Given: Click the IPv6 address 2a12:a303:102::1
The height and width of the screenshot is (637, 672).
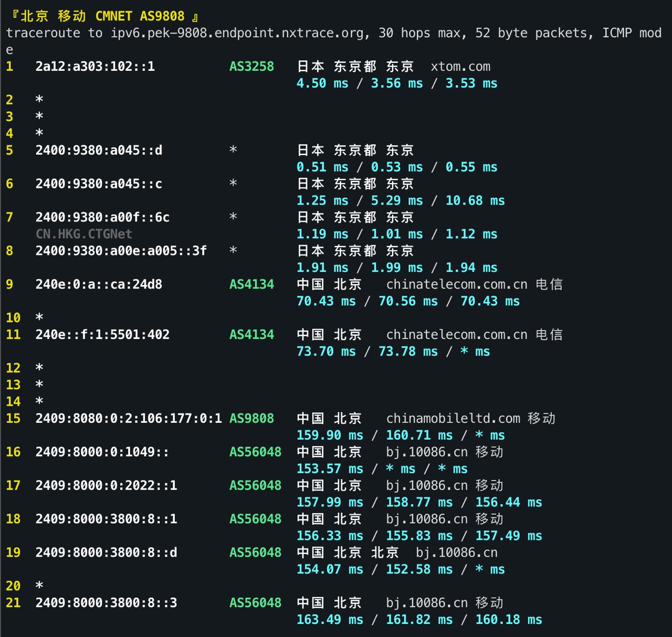Looking at the screenshot, I should (x=94, y=66).
